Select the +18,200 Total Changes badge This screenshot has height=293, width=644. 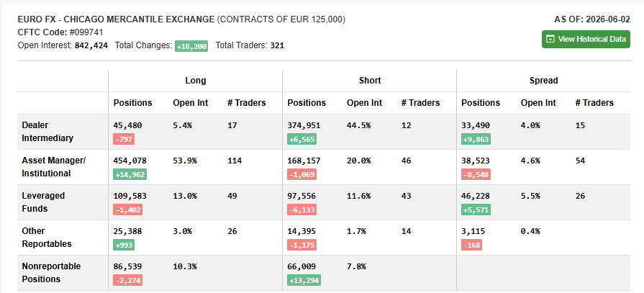191,46
